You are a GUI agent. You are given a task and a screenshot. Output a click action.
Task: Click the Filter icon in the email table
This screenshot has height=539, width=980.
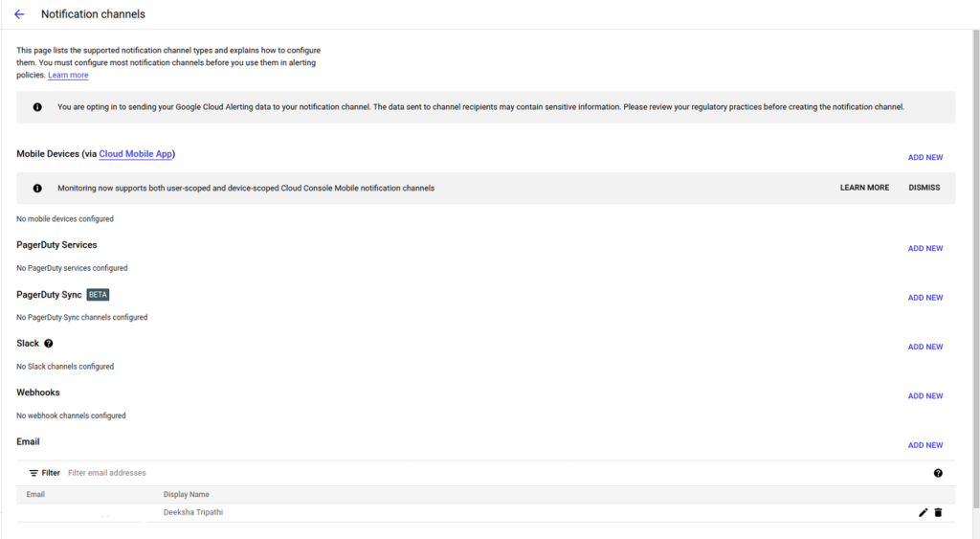33,473
